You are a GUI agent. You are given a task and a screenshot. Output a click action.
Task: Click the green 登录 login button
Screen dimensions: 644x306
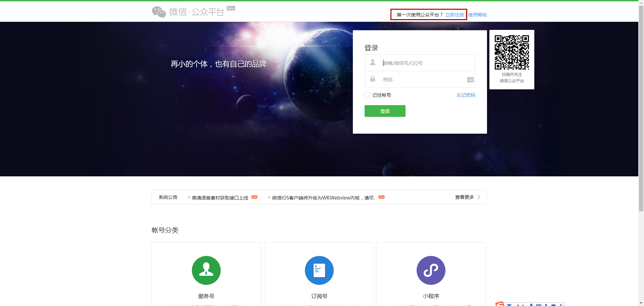385,111
